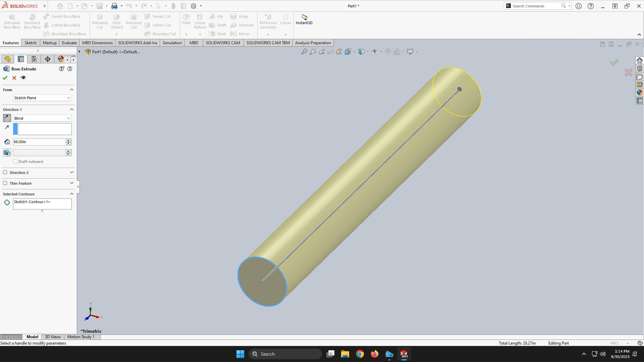Increase depth with the spinner up arrow
This screenshot has height=362, width=644.
click(68, 140)
